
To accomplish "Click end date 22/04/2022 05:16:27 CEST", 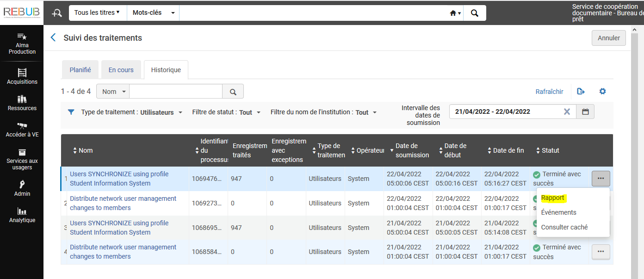I will (x=505, y=179).
